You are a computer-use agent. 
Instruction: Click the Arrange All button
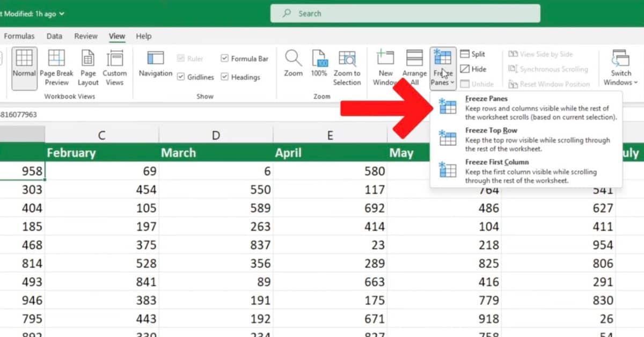[414, 67]
